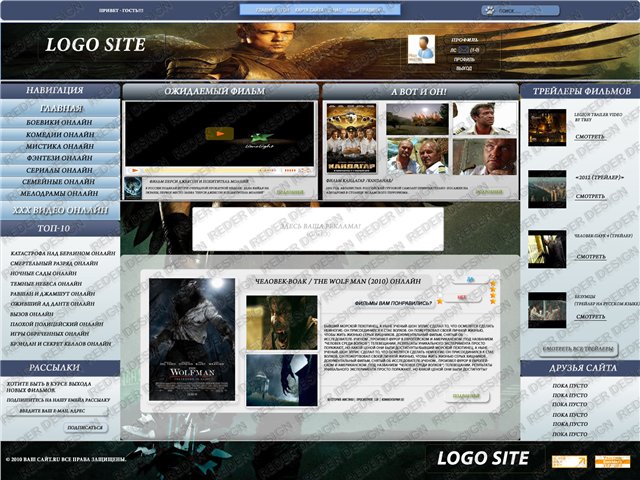
Task: Click small play control under video player
Action: [136, 171]
